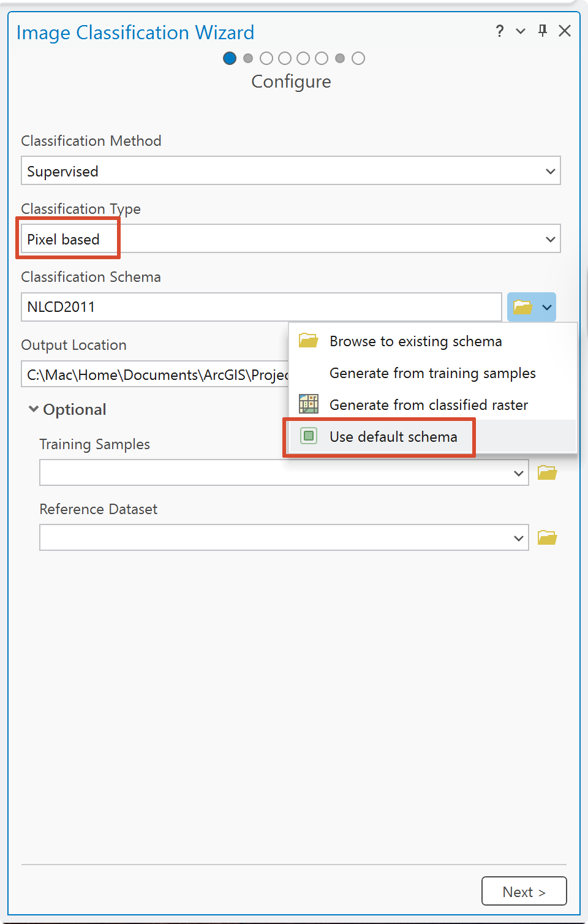Open the pane options chevron menu
The height and width of the screenshot is (924, 588).
click(x=521, y=31)
